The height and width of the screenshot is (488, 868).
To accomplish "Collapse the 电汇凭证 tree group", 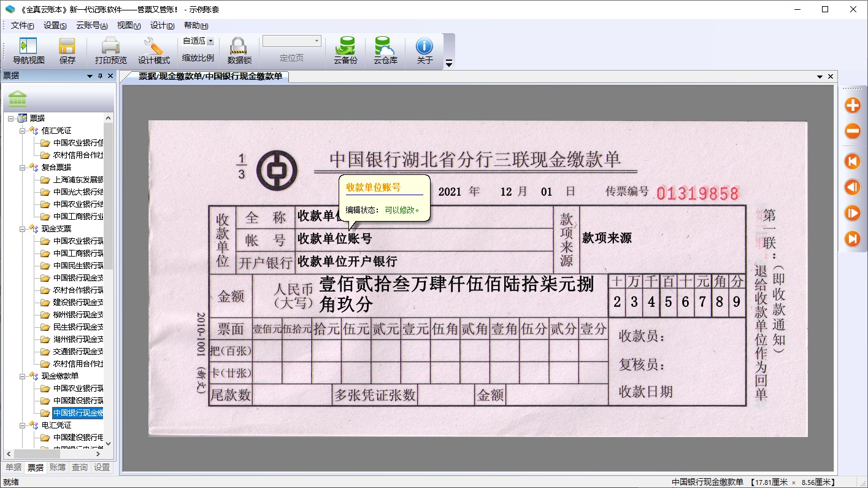I will [x=23, y=425].
